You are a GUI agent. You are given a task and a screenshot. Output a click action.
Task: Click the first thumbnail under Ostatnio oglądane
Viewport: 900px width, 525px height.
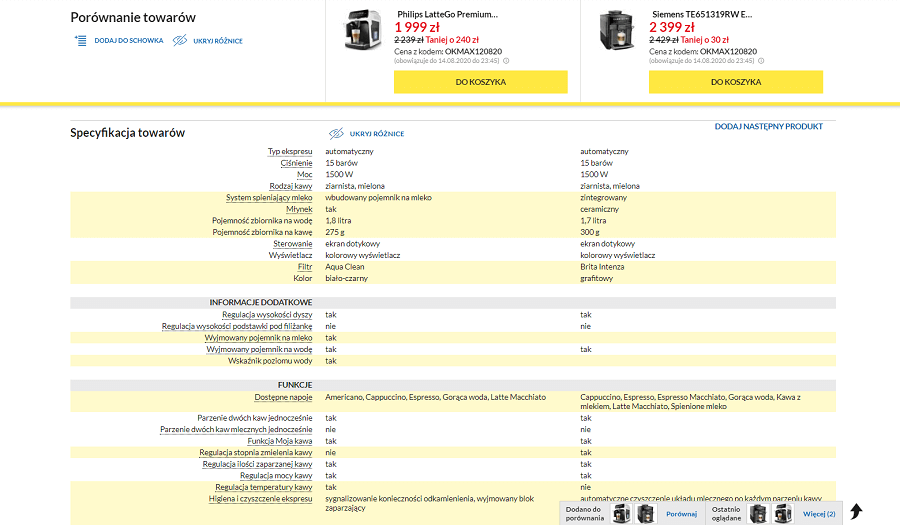tap(758, 514)
